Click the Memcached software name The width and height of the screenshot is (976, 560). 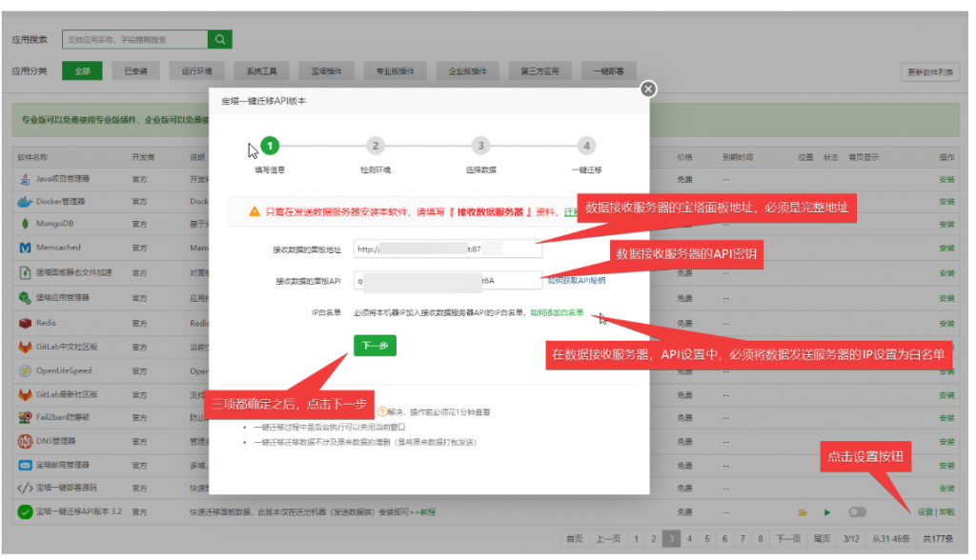point(58,248)
